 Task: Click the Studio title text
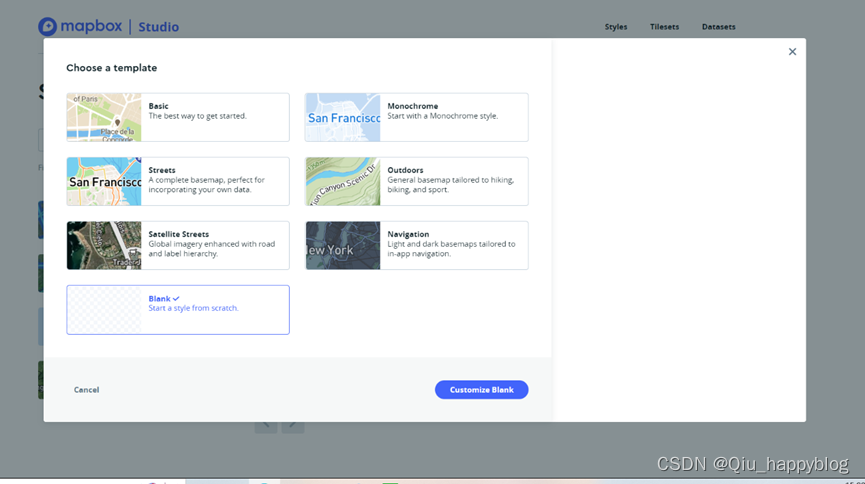point(158,27)
